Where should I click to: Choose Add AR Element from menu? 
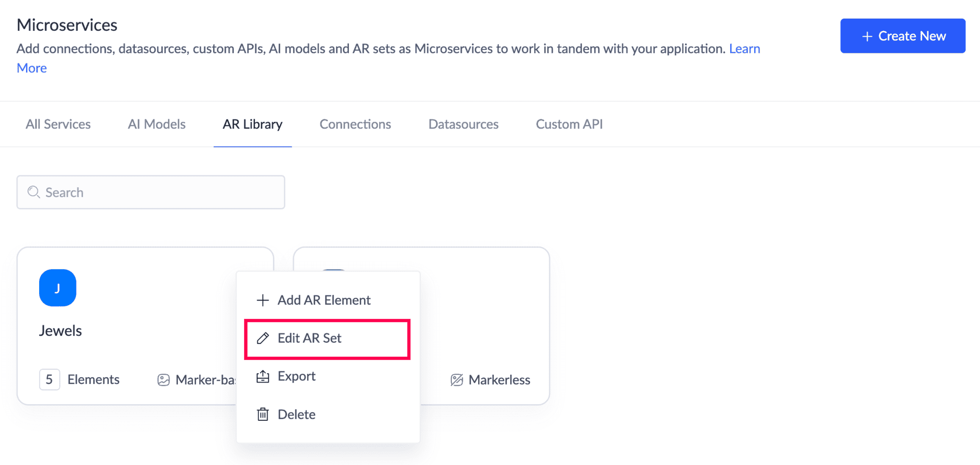coord(324,300)
